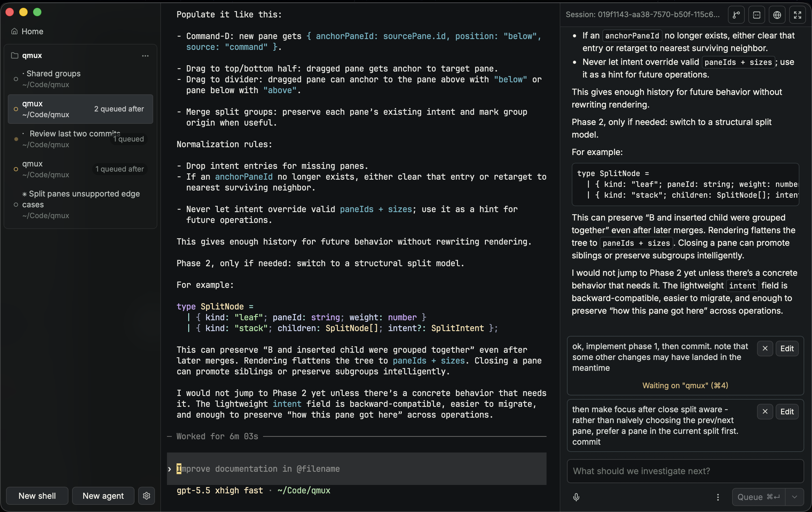Edit the queued 'focus after close' message

click(x=787, y=412)
